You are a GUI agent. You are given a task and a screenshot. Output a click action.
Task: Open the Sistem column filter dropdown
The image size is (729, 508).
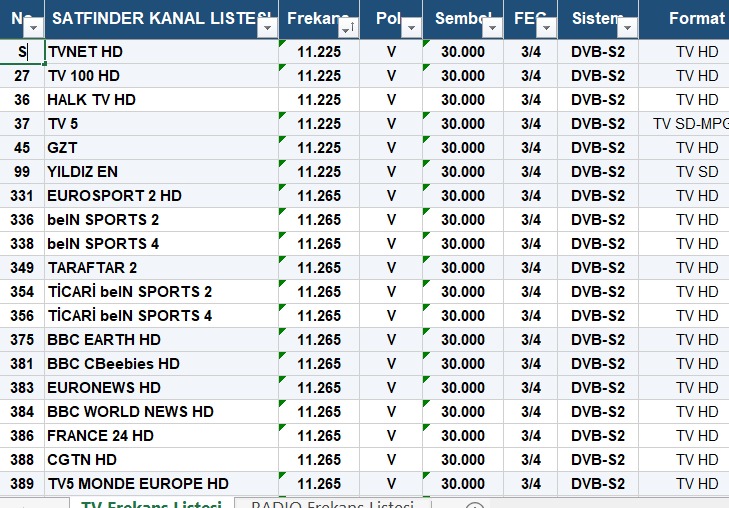(x=627, y=28)
